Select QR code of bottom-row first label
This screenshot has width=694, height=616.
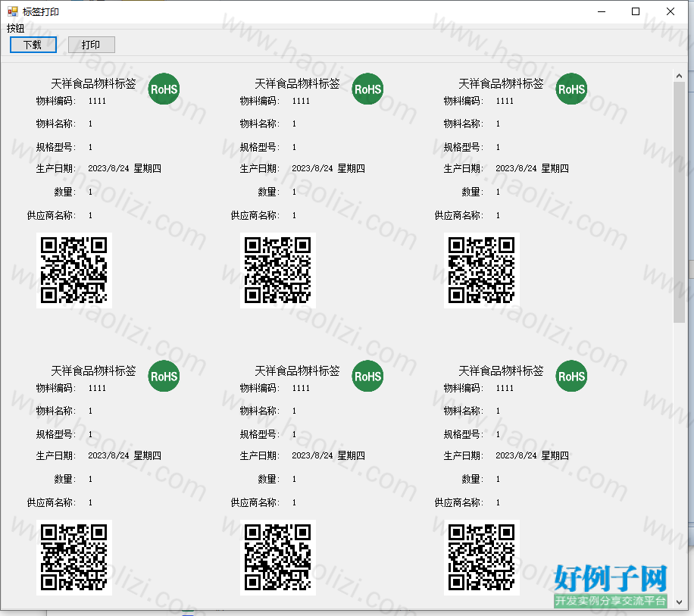pos(74,558)
